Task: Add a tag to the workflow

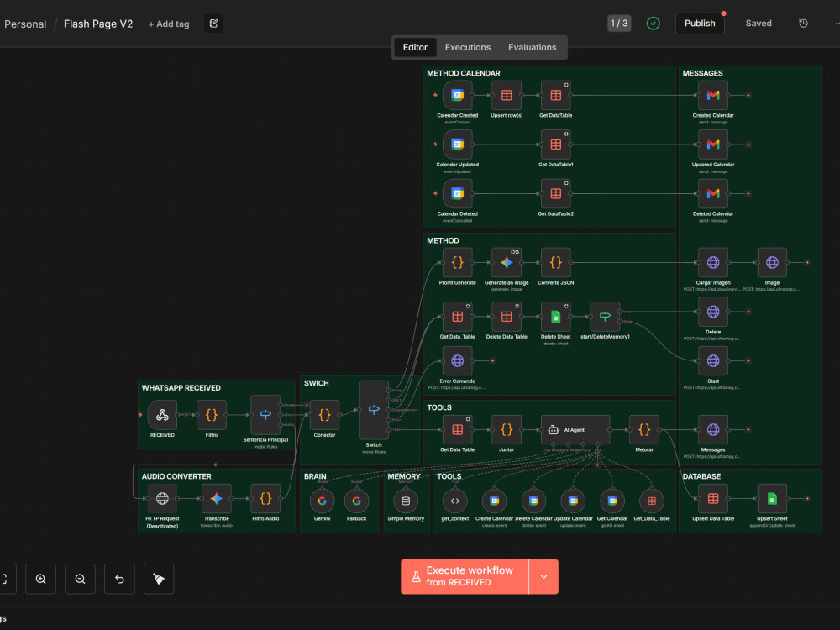Action: [x=169, y=24]
